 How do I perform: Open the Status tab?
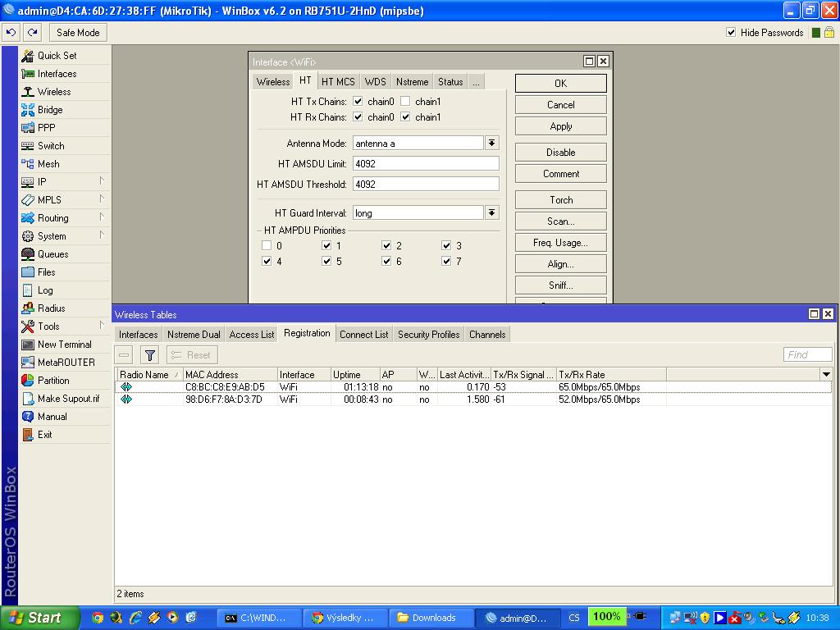pos(450,81)
